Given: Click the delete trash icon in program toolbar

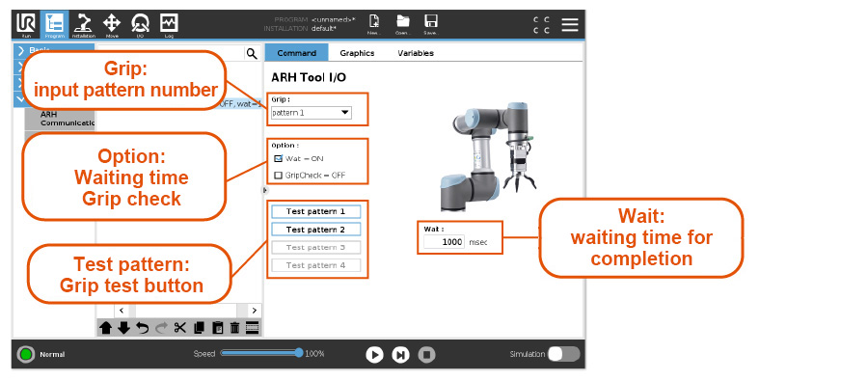Looking at the screenshot, I should (x=234, y=328).
